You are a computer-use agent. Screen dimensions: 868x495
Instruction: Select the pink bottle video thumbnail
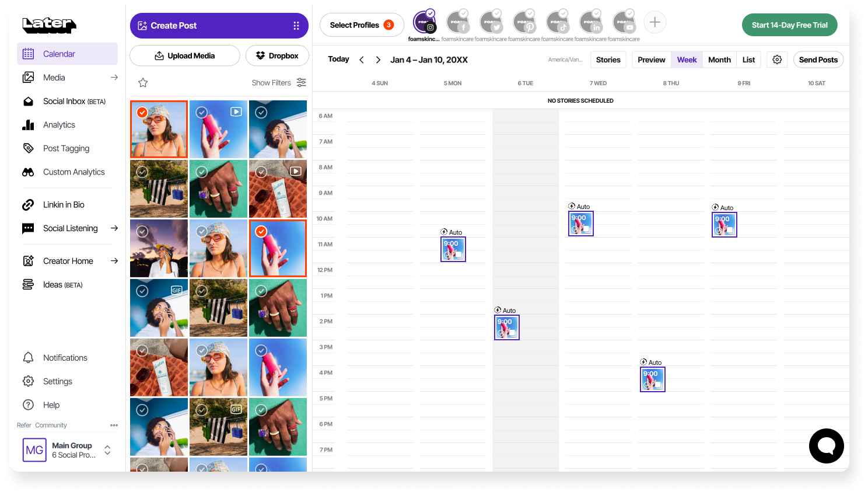point(218,129)
